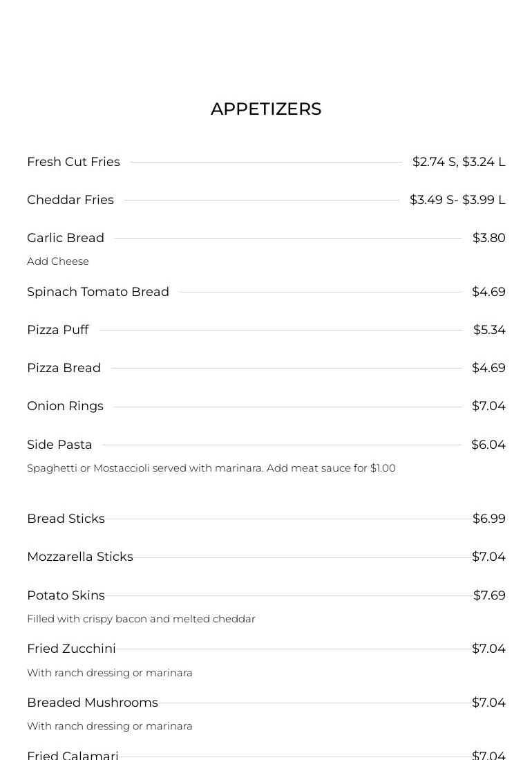
Task: Click the Potato Skins item
Action: pyautogui.click(x=66, y=595)
